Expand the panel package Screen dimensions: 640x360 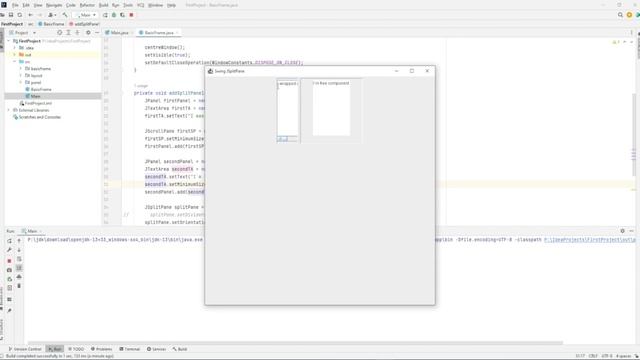(x=21, y=82)
